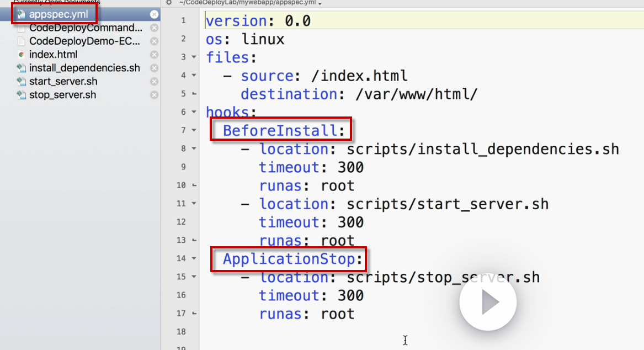The height and width of the screenshot is (350, 644).
Task: Play the video with the play button
Action: click(488, 302)
